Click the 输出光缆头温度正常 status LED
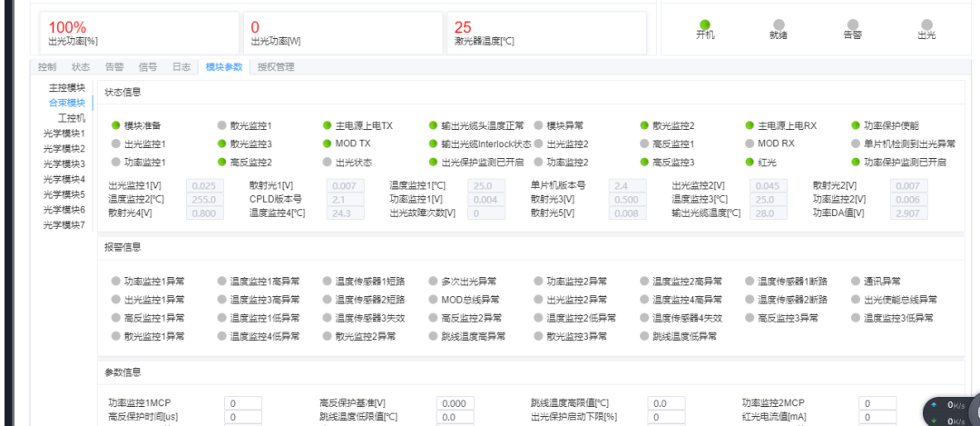Viewport: 980px width, 426px height. tap(433, 125)
